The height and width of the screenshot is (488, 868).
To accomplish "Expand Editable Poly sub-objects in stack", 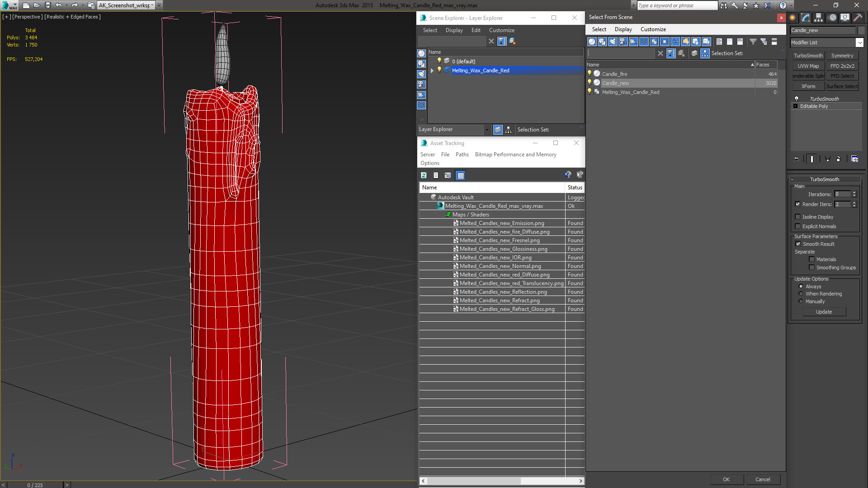I will click(x=796, y=106).
